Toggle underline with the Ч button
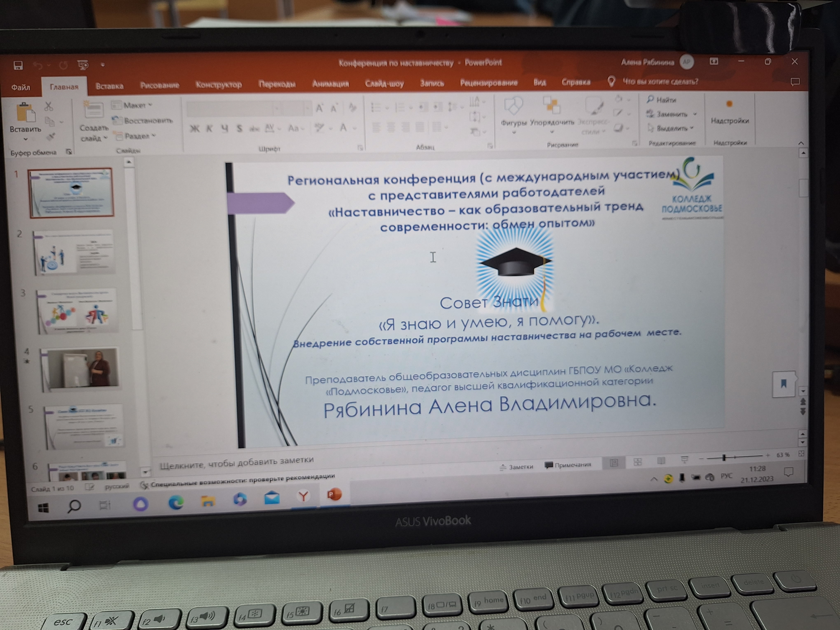The image size is (840, 630). tap(225, 128)
